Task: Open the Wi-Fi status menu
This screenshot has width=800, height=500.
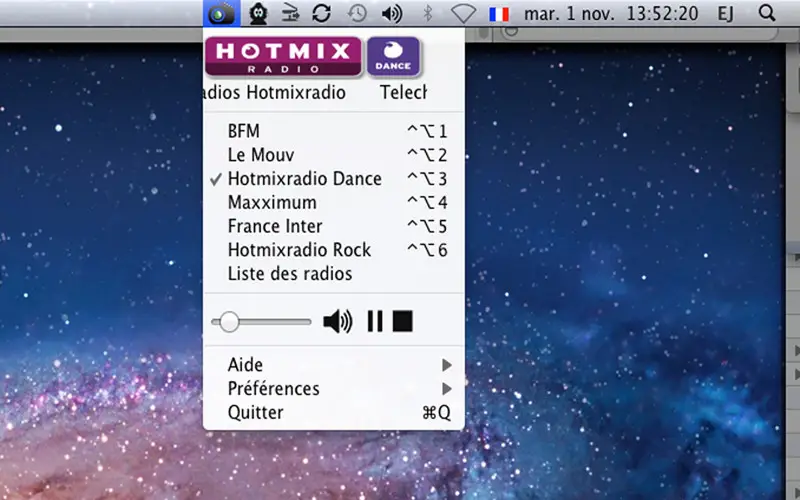Action: [x=463, y=14]
